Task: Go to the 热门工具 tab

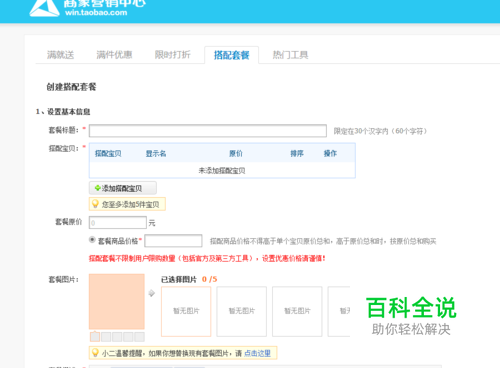Action: 290,55
